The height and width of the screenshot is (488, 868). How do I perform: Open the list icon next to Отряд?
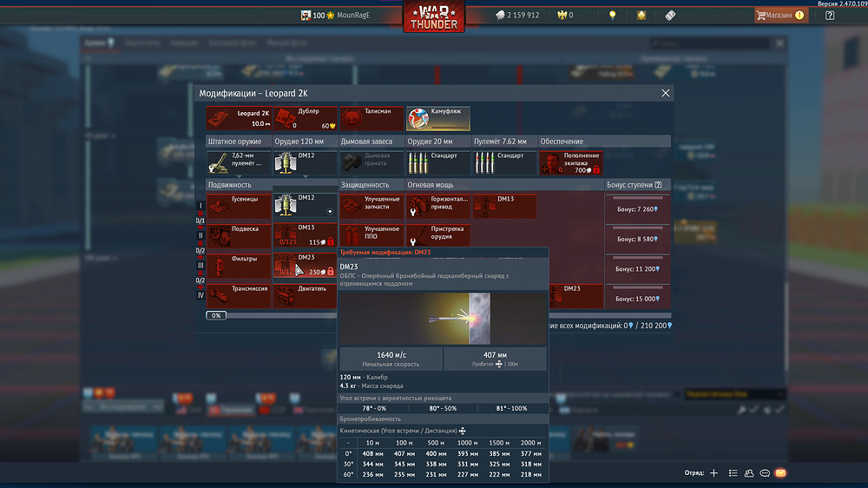point(733,473)
